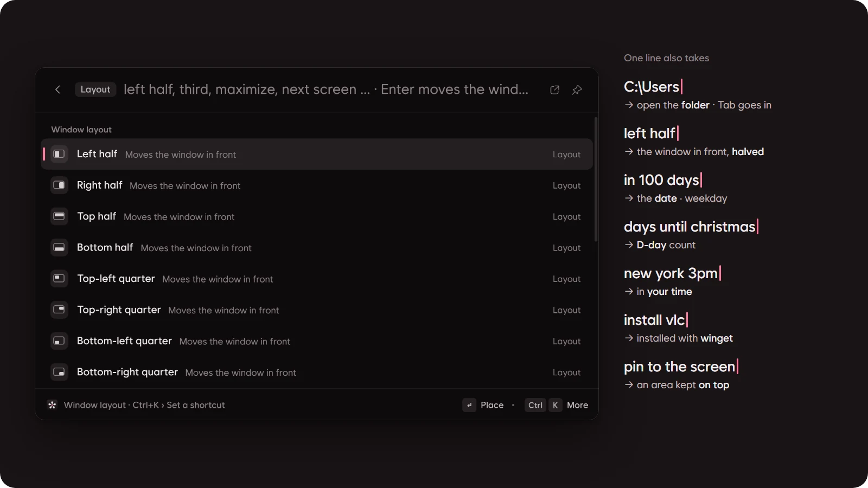The height and width of the screenshot is (488, 868).
Task: Click the pop-out window icon
Action: coord(554,90)
